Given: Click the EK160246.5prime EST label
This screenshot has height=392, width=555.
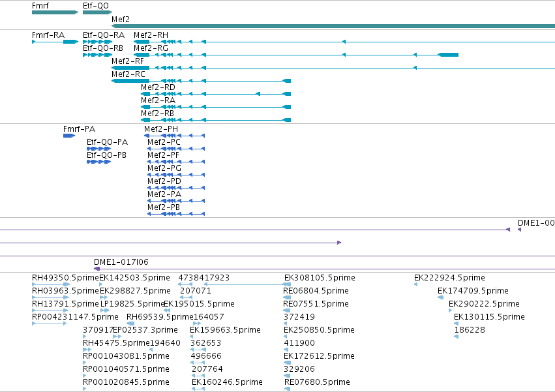Looking at the screenshot, I should tap(227, 383).
